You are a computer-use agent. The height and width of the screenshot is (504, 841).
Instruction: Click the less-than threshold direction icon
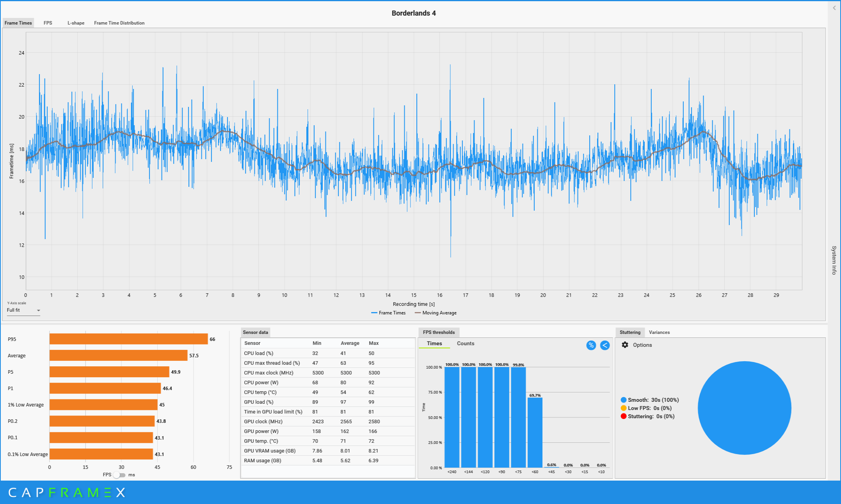(x=605, y=345)
